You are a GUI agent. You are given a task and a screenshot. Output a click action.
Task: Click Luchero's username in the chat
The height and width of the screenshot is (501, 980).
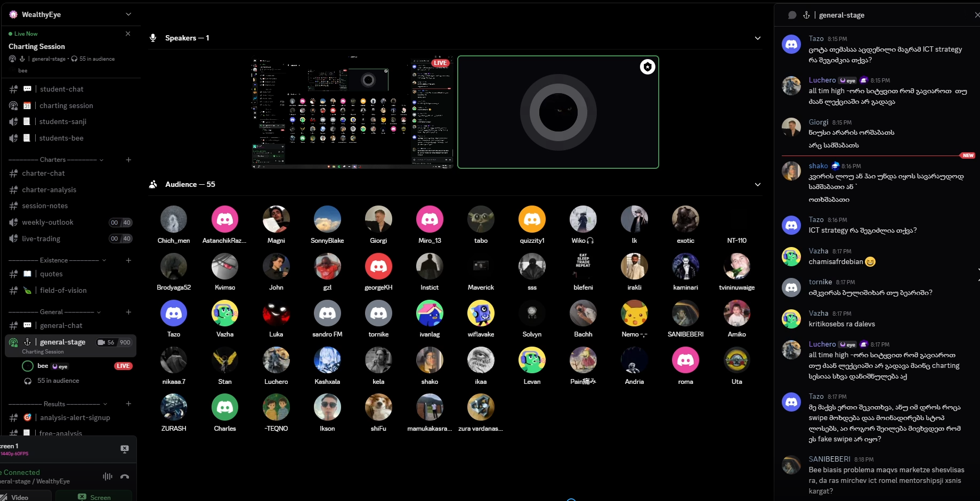click(822, 80)
